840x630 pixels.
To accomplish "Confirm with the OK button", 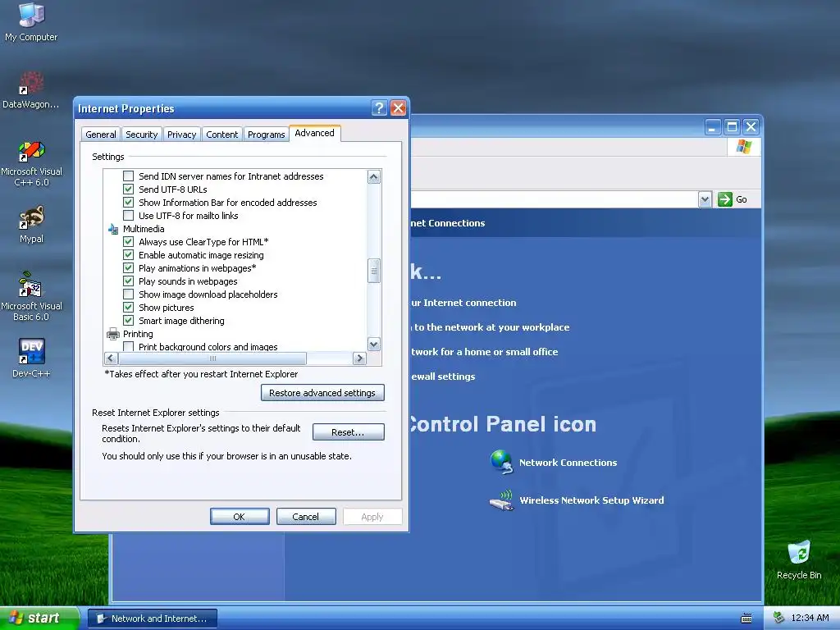I will (x=240, y=517).
